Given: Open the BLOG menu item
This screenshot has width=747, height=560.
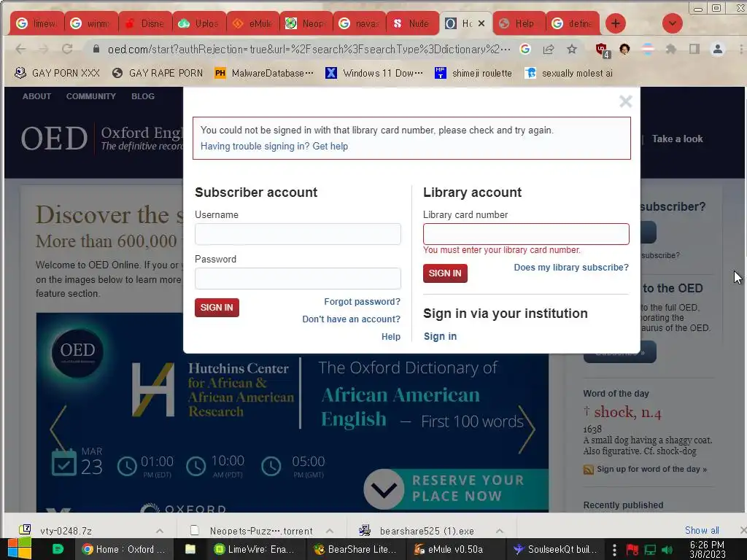Looking at the screenshot, I should tap(143, 96).
